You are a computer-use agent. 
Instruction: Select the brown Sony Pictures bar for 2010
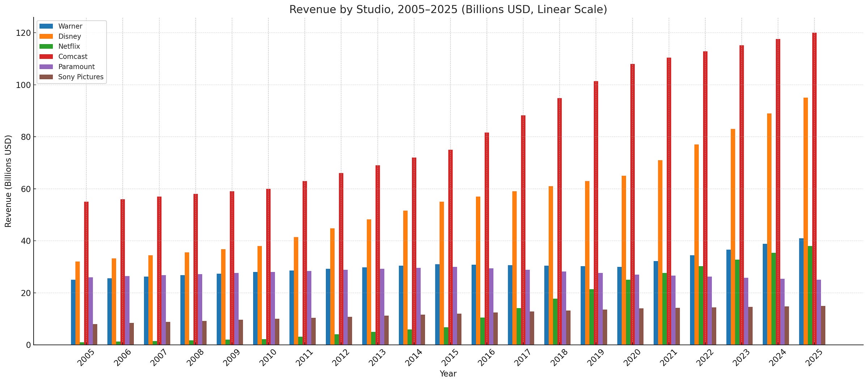click(x=277, y=332)
